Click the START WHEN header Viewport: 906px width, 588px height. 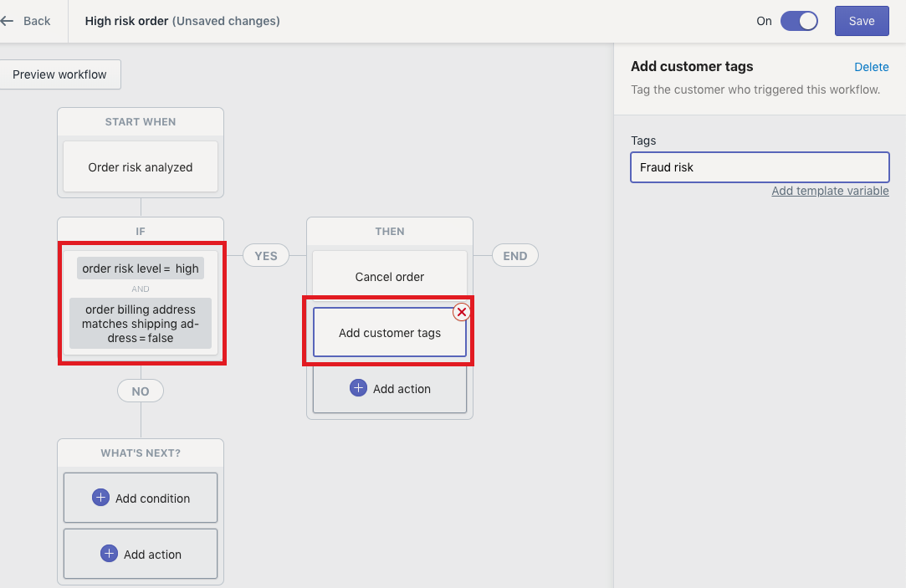141,122
